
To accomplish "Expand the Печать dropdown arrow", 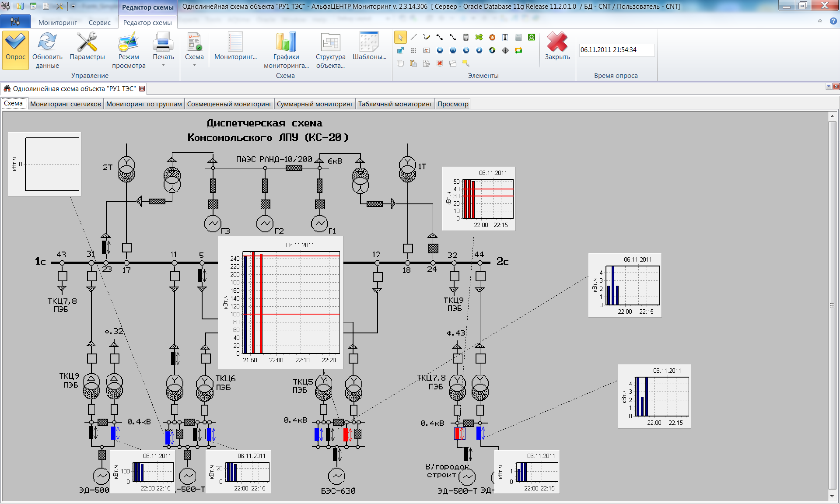I will (x=163, y=66).
